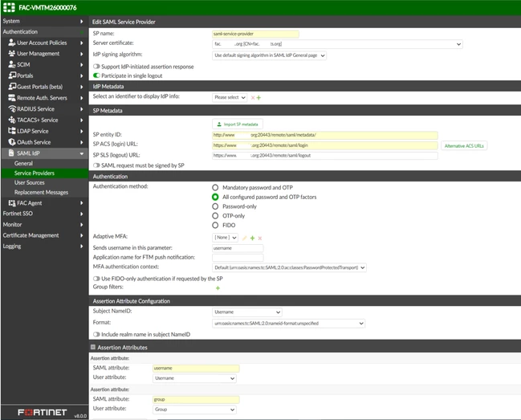521x420 pixels.
Task: Add IdP identifier with green plus
Action: 258,98
